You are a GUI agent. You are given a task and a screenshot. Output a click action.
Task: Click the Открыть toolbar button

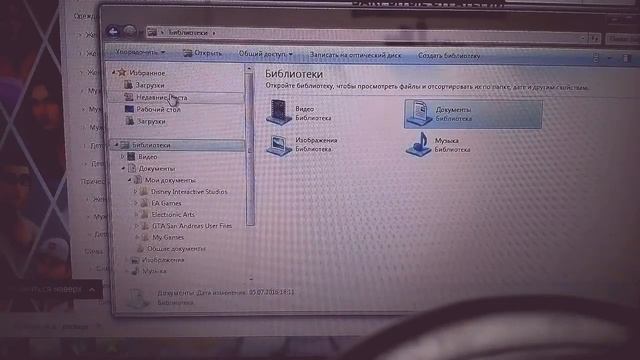[x=202, y=53]
